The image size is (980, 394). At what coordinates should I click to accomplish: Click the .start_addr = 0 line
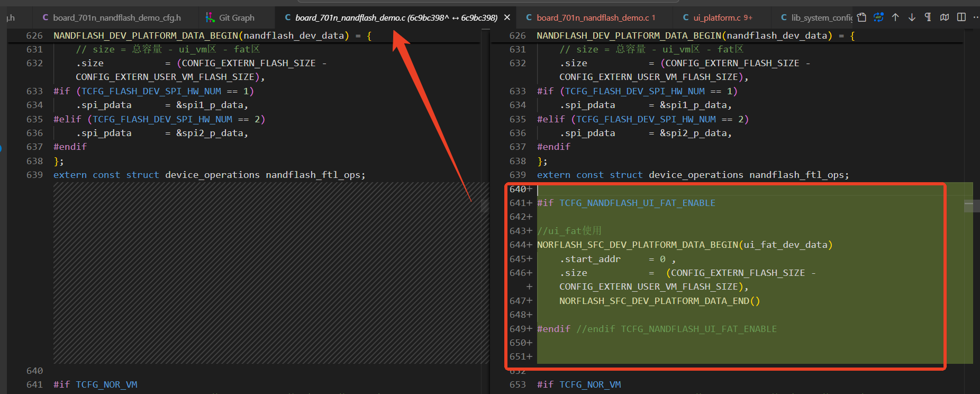pyautogui.click(x=618, y=259)
